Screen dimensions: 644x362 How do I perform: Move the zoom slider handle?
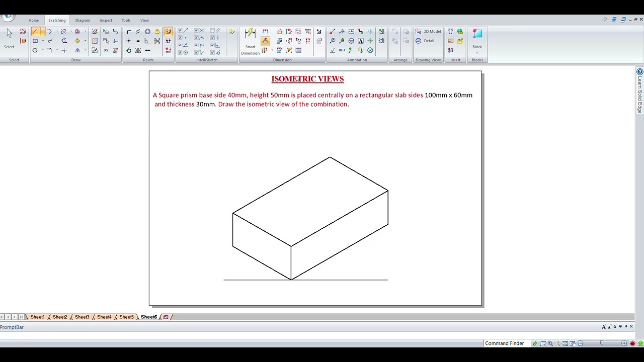click(601, 343)
